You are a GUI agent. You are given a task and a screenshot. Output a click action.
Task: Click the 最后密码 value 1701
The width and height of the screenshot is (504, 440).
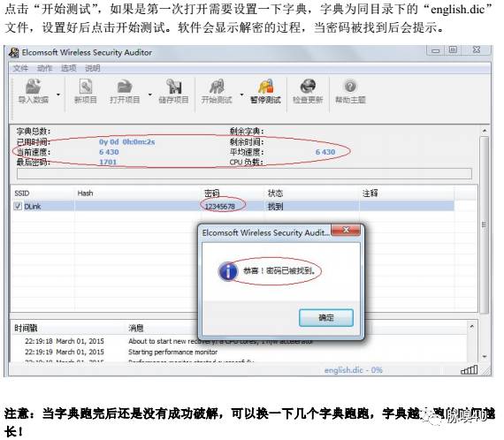point(108,163)
